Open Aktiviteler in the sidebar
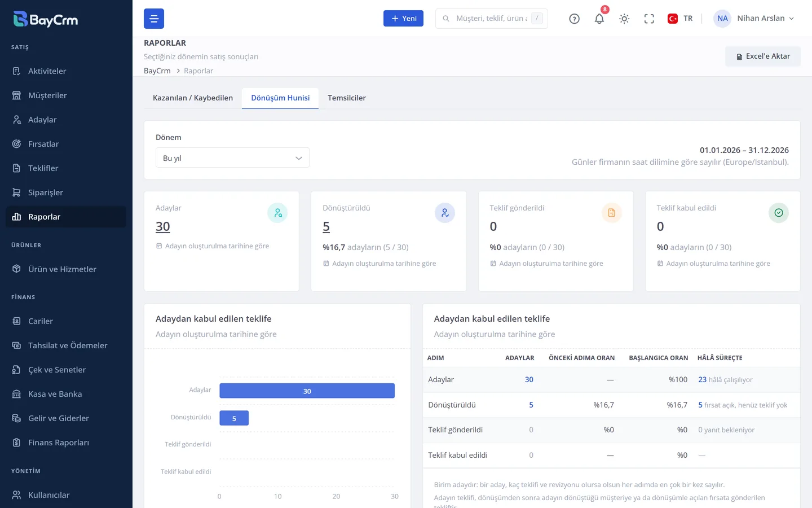Image resolution: width=812 pixels, height=508 pixels. click(x=66, y=71)
